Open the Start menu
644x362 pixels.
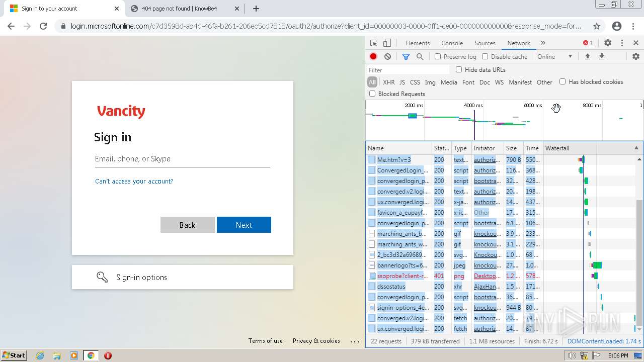14,355
